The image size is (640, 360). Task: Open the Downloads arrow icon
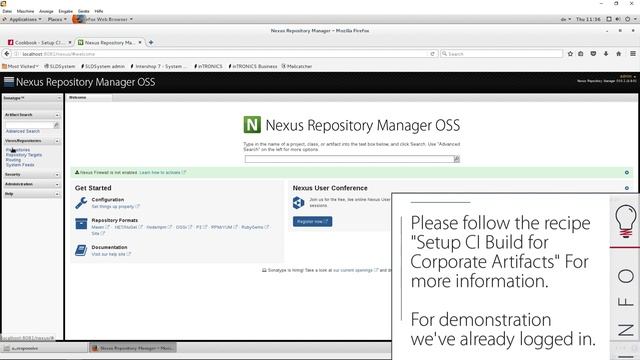(606, 53)
